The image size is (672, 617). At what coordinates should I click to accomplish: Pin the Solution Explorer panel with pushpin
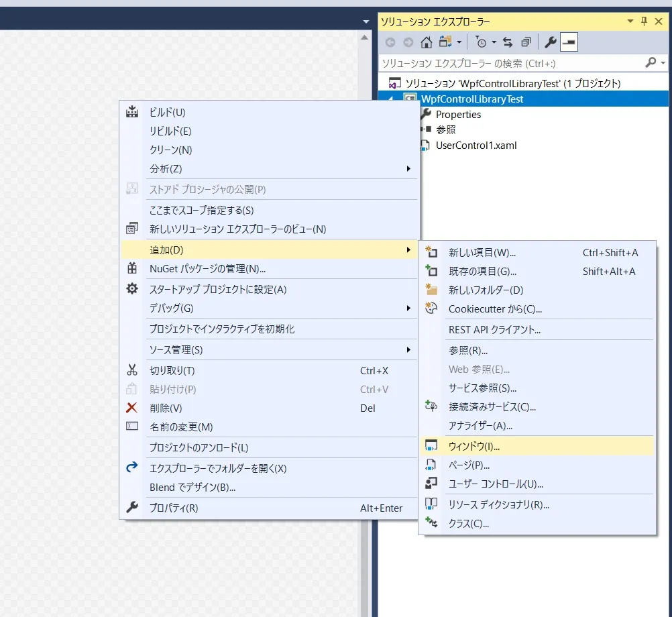pyautogui.click(x=644, y=21)
